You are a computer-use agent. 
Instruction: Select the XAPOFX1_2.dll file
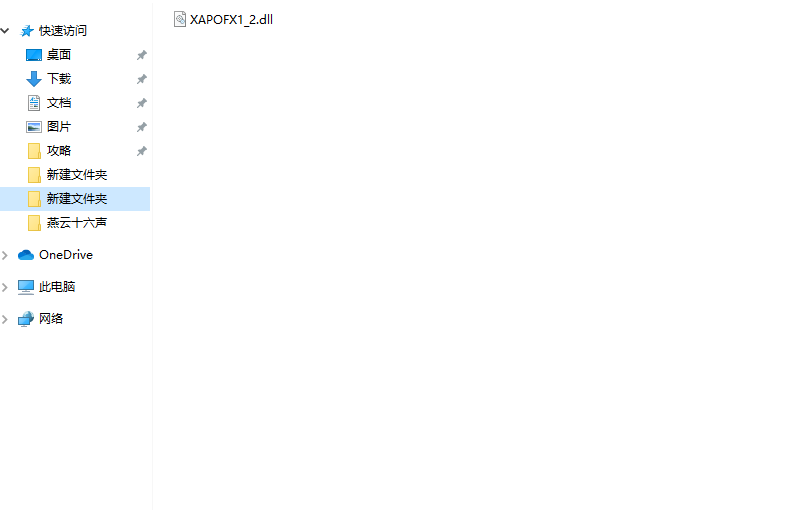click(224, 19)
